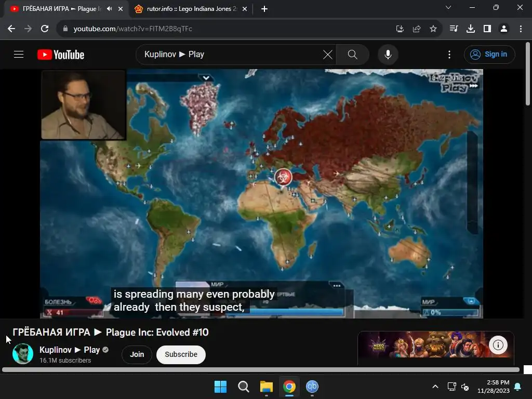Select video title ГРЁБАНАЯ ИГРА Plague Inc: Evolved #10
Image resolution: width=532 pixels, height=399 pixels.
point(111,332)
